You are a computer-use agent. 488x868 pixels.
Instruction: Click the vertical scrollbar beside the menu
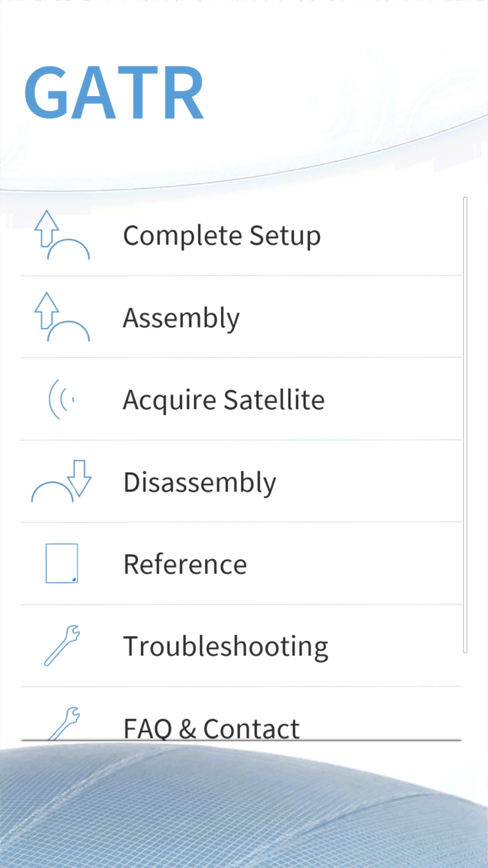click(465, 425)
